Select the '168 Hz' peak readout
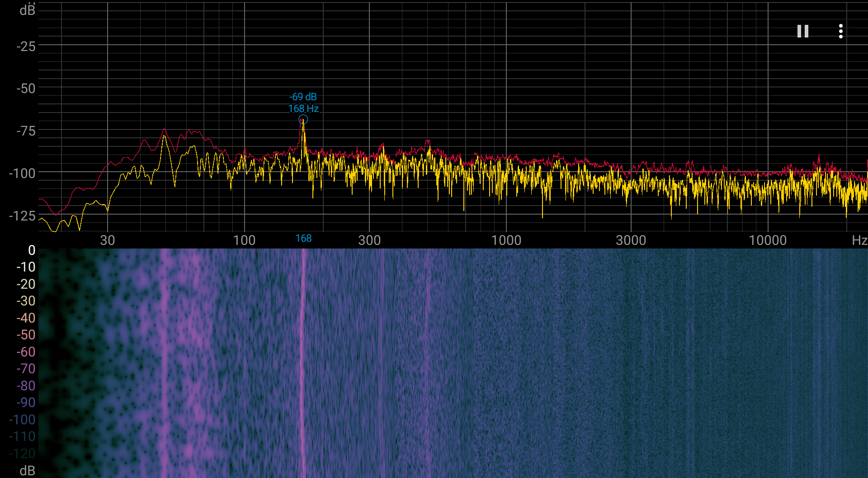This screenshot has height=478, width=868. 303,108
